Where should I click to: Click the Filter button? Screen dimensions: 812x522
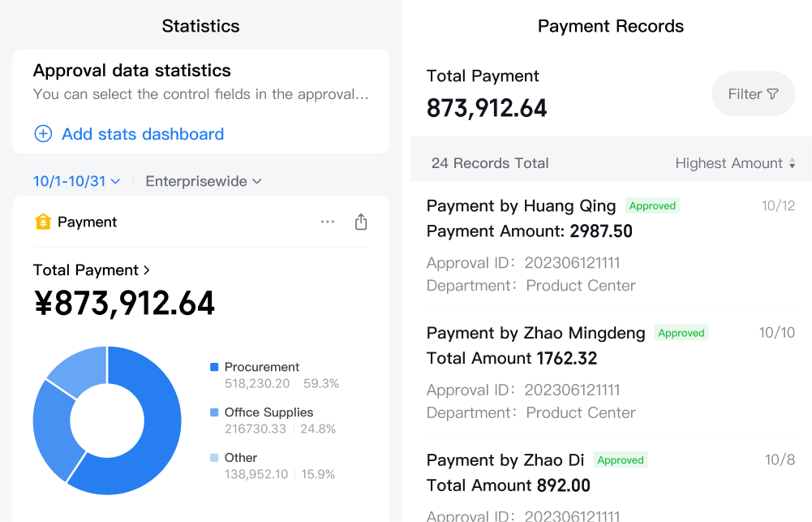click(x=754, y=94)
